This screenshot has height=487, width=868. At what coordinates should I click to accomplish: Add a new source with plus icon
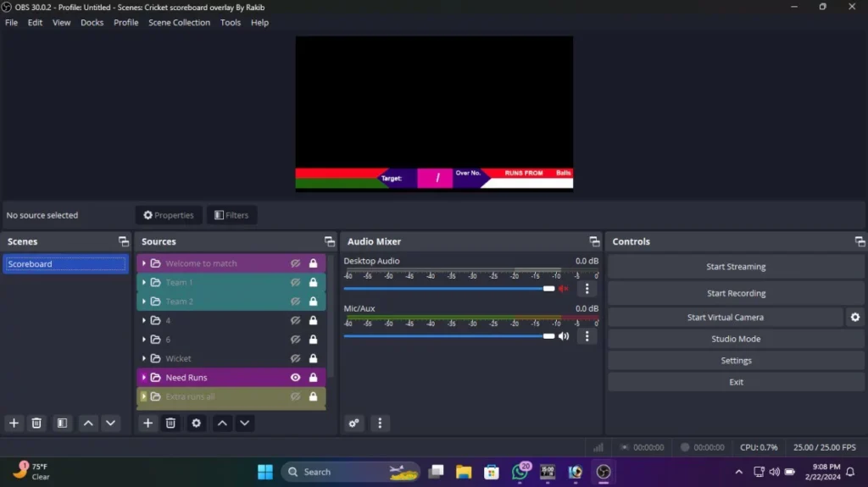(147, 423)
